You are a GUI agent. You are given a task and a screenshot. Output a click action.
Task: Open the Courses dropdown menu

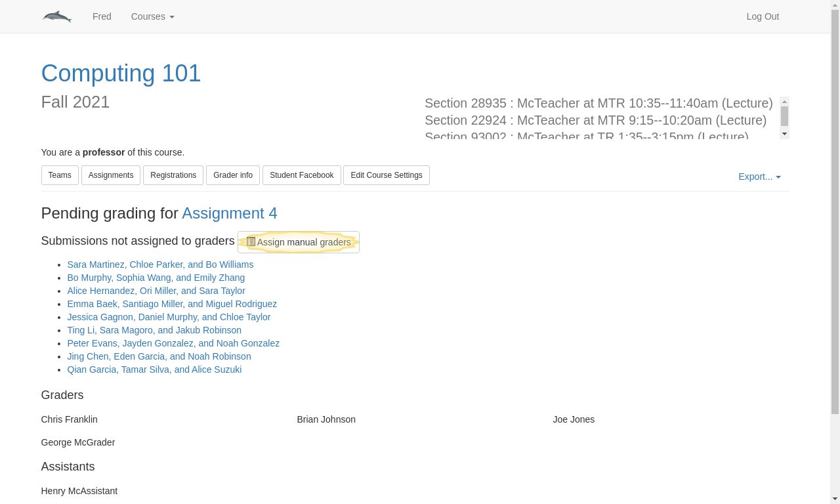click(152, 16)
